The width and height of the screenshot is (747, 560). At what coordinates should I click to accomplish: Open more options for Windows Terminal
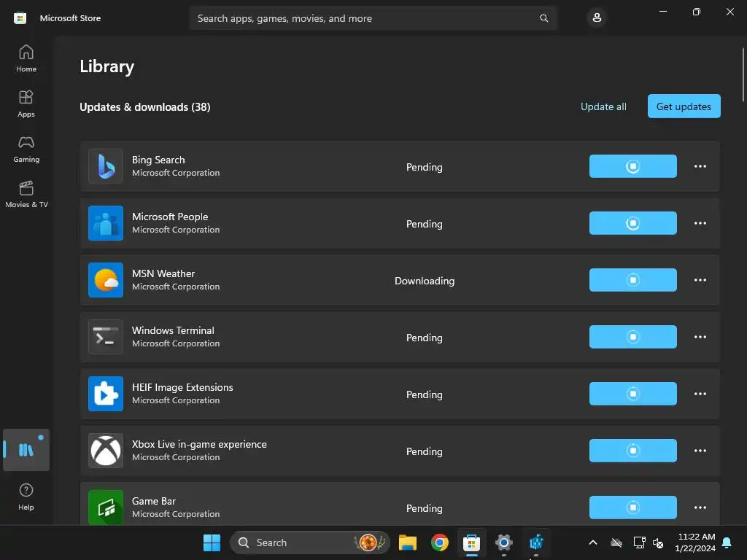700,337
